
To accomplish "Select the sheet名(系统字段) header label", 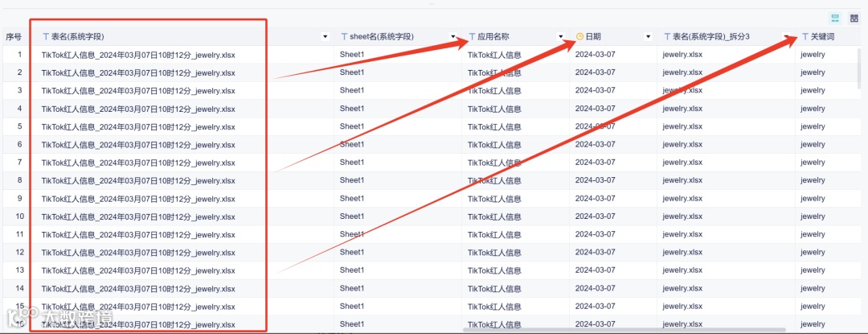I will click(382, 36).
